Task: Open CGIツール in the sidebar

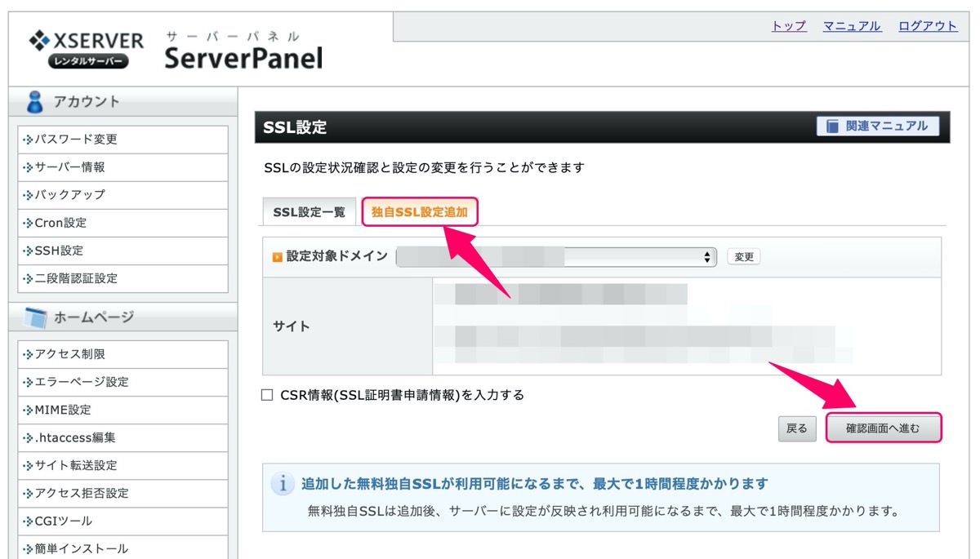Action: tap(122, 521)
